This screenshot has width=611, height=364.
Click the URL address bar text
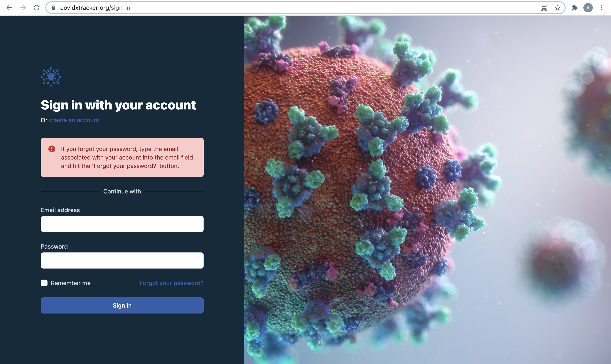(x=95, y=8)
